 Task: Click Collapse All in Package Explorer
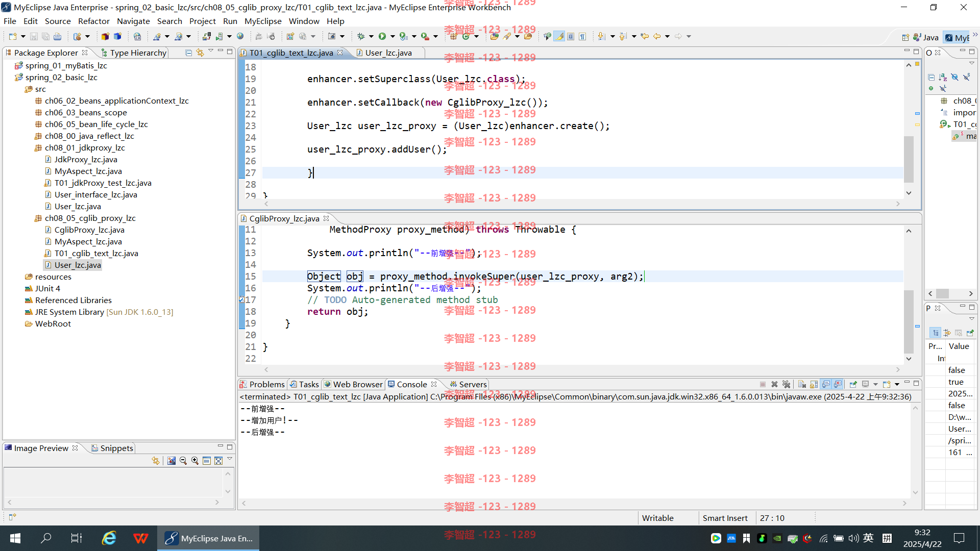pyautogui.click(x=188, y=53)
